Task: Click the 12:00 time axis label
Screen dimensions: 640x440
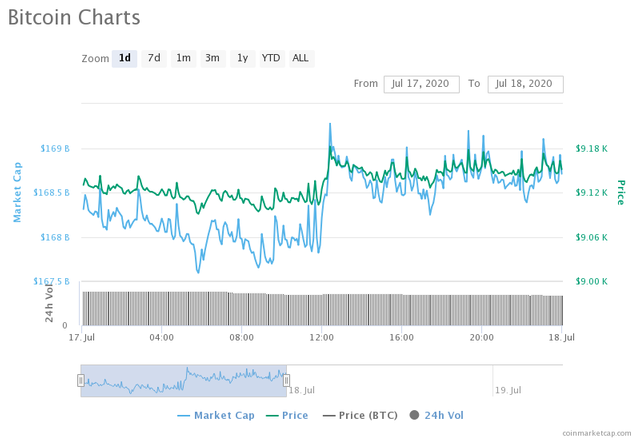Action: (322, 338)
